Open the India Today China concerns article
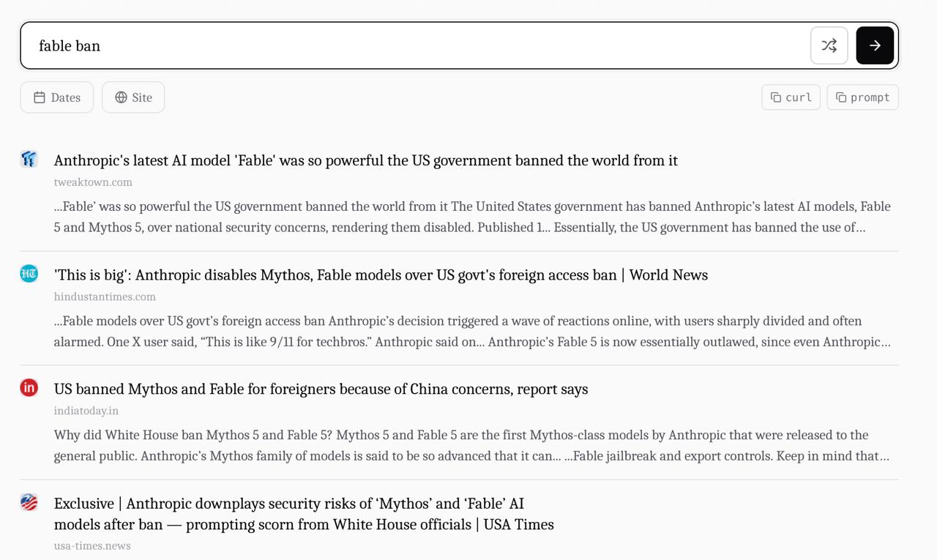This screenshot has width=937, height=560. click(x=321, y=389)
